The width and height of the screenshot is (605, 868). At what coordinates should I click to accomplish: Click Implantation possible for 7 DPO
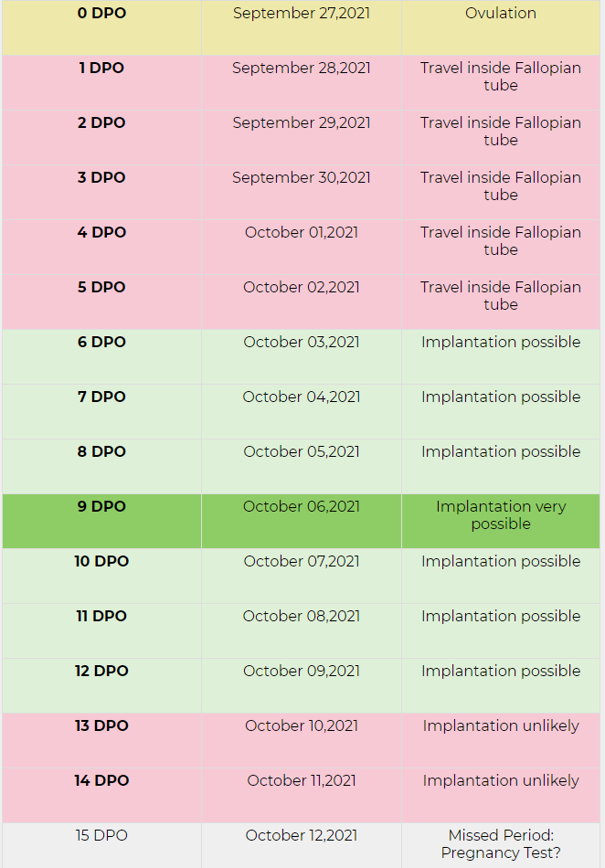tap(501, 397)
